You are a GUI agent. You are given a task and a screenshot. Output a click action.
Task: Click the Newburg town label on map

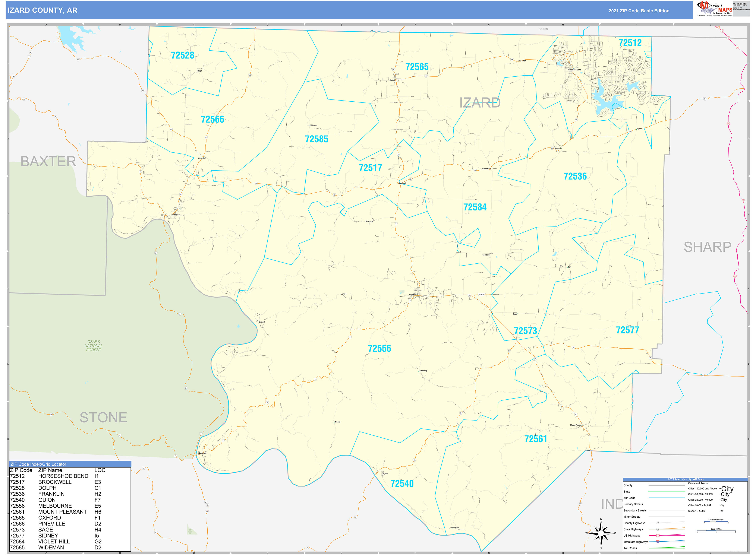click(369, 221)
